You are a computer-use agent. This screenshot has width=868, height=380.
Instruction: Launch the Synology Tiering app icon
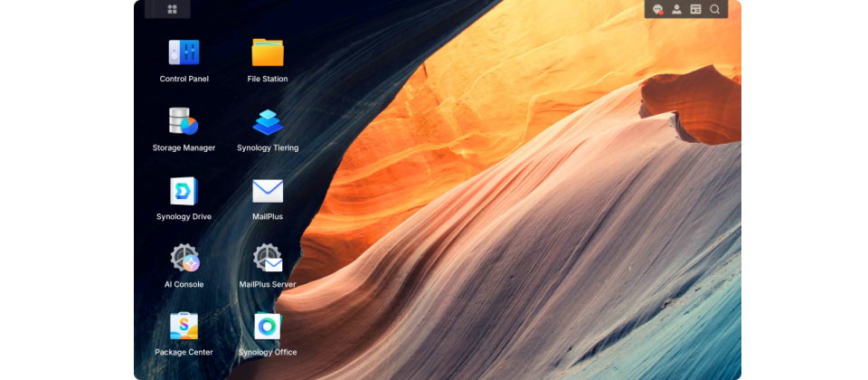268,121
